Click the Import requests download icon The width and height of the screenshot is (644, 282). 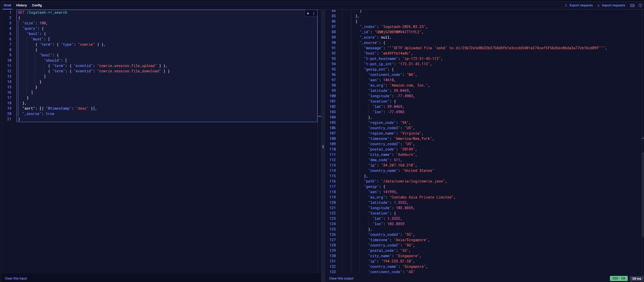pos(598,5)
